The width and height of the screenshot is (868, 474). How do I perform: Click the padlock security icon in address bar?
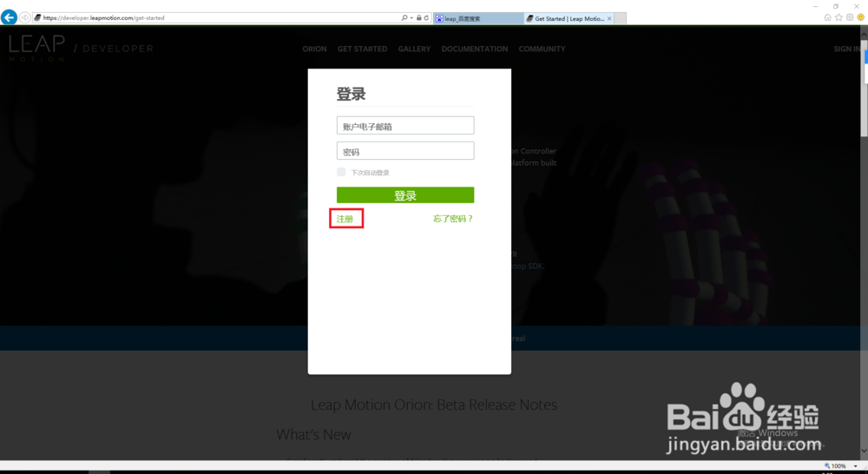point(419,17)
